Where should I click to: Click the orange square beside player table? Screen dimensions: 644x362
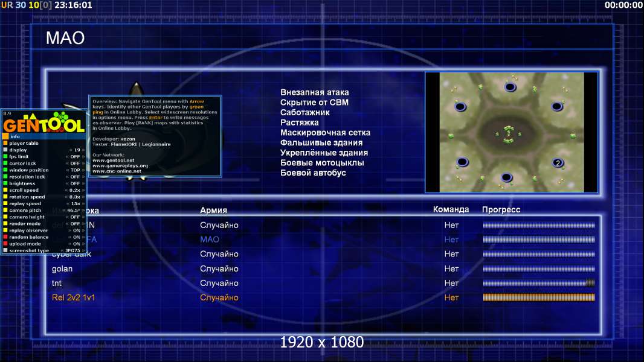[x=5, y=143]
